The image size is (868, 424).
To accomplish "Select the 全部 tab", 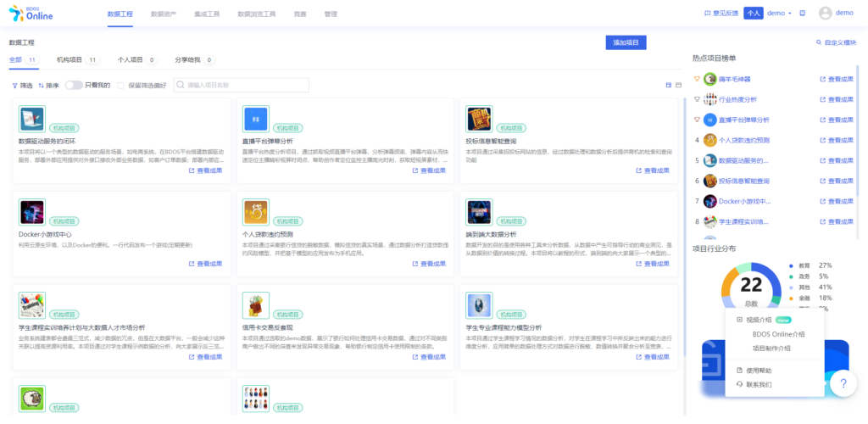I will coord(24,59).
